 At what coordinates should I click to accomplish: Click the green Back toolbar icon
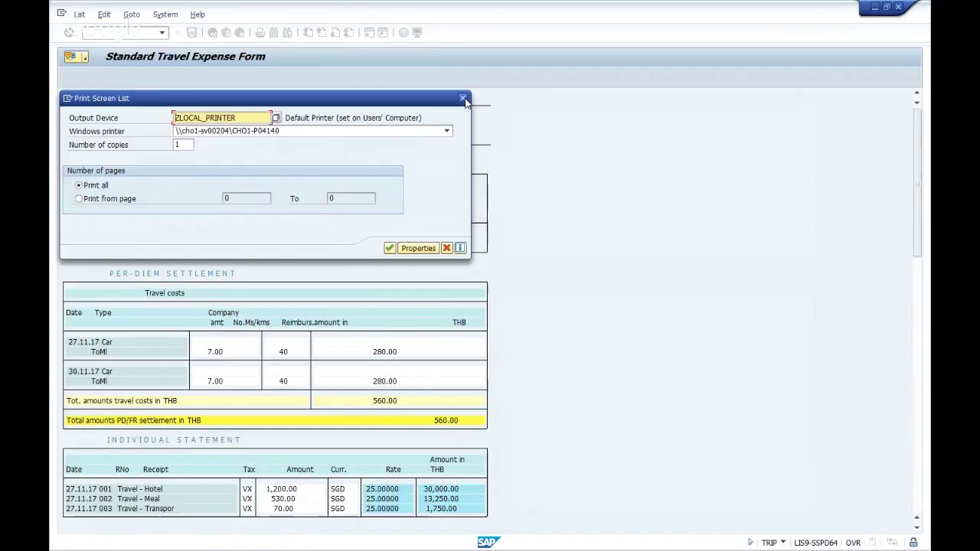(213, 32)
